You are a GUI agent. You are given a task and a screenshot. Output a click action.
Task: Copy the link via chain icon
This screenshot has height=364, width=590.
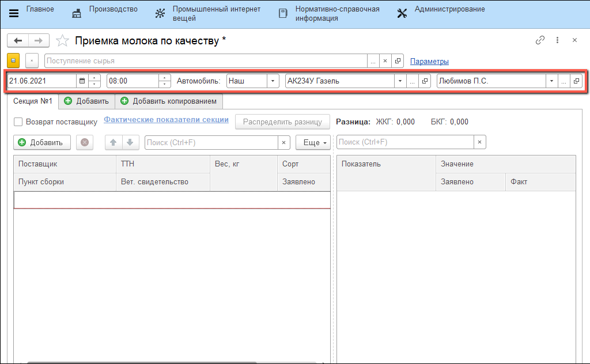click(x=540, y=40)
